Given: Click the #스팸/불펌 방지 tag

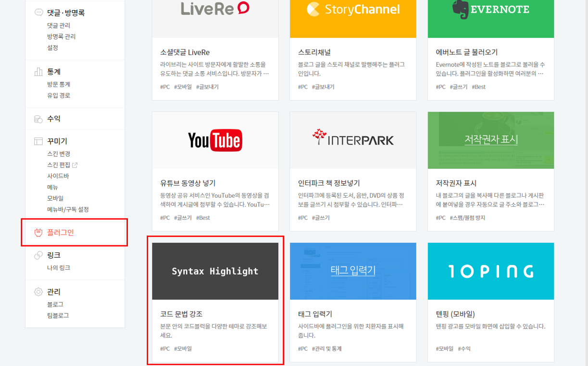Looking at the screenshot, I should point(468,218).
